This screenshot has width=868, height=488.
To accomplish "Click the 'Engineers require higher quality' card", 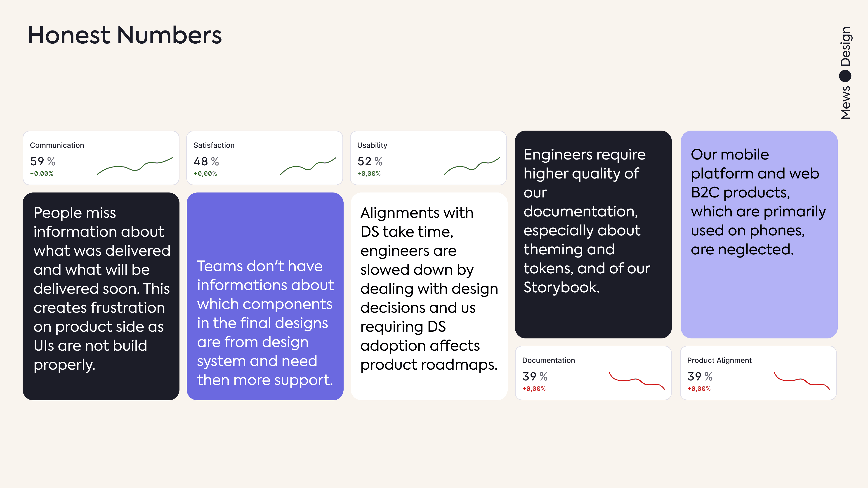I will (x=593, y=235).
